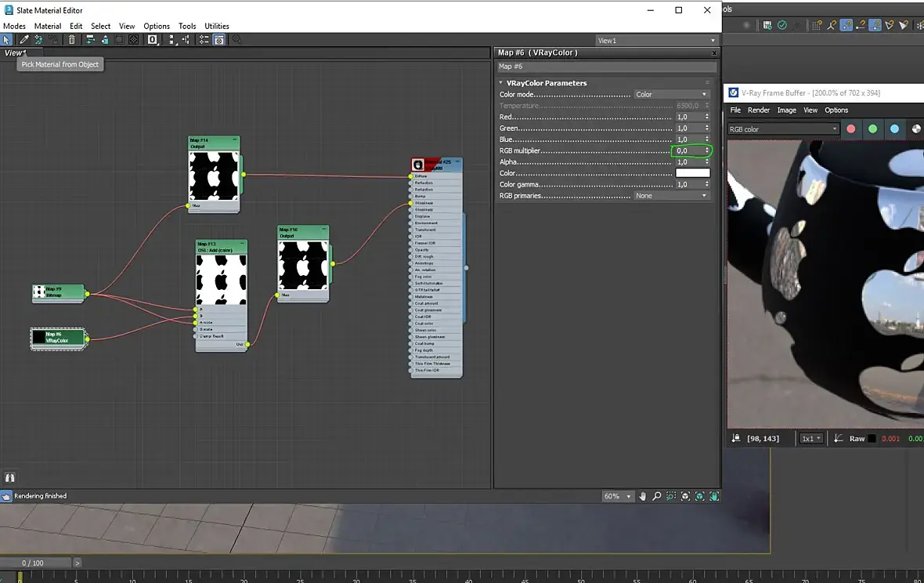Click the white Color swatch
Screen dimensions: 924x583
(692, 173)
